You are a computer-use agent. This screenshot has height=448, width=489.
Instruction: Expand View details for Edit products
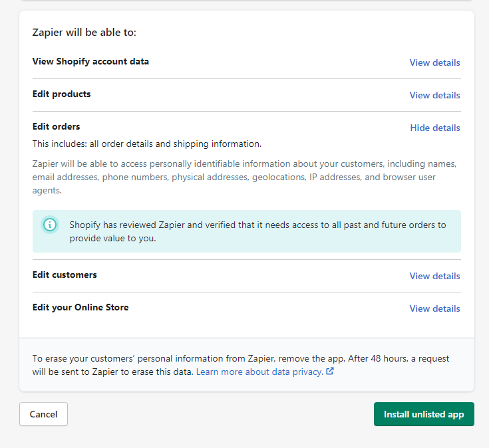click(434, 95)
